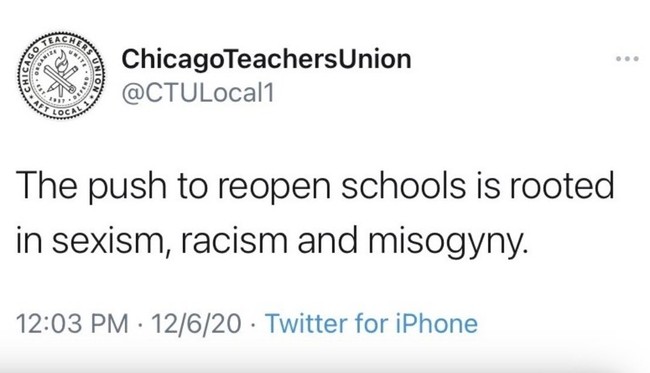Open the three-dot more options menu
This screenshot has width=650, height=373.
(627, 59)
